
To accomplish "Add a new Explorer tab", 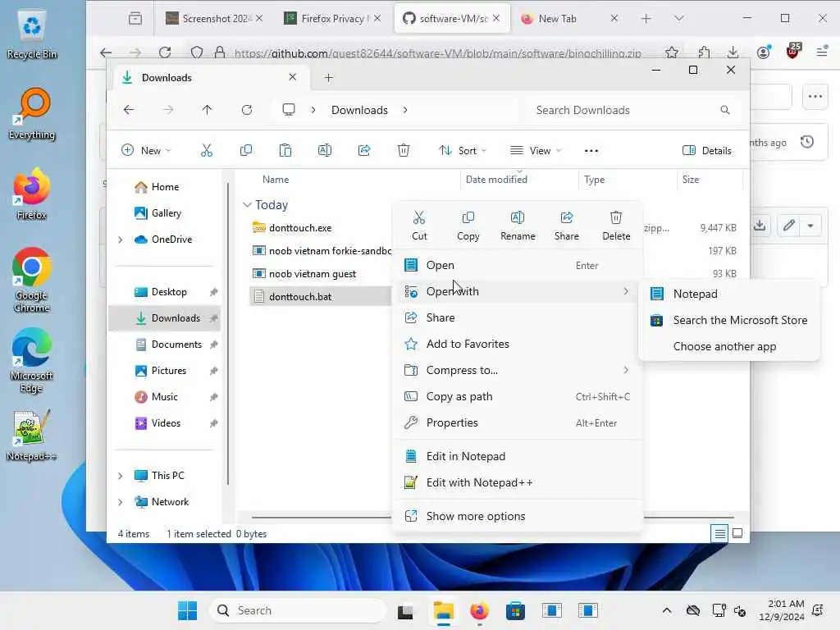I will coord(328,78).
